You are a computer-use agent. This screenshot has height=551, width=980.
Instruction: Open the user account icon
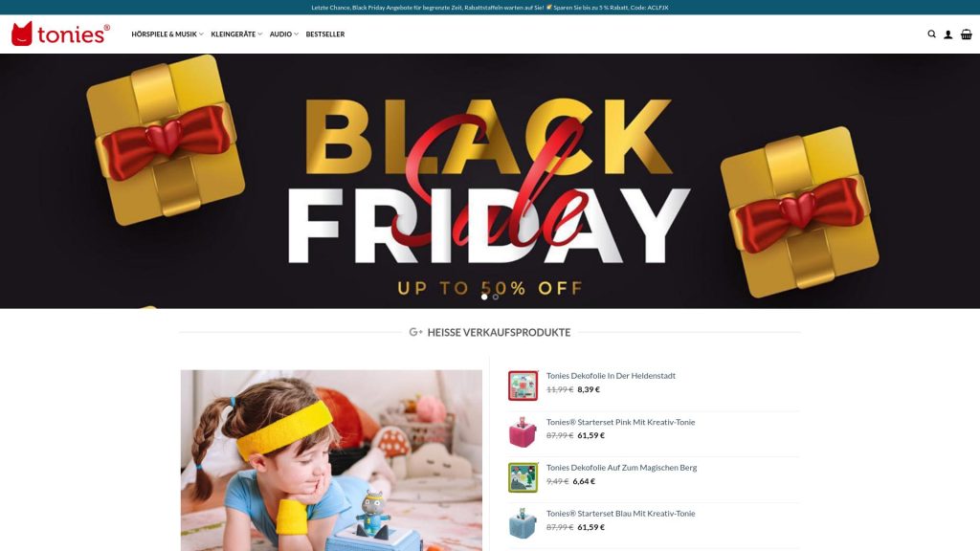[948, 34]
